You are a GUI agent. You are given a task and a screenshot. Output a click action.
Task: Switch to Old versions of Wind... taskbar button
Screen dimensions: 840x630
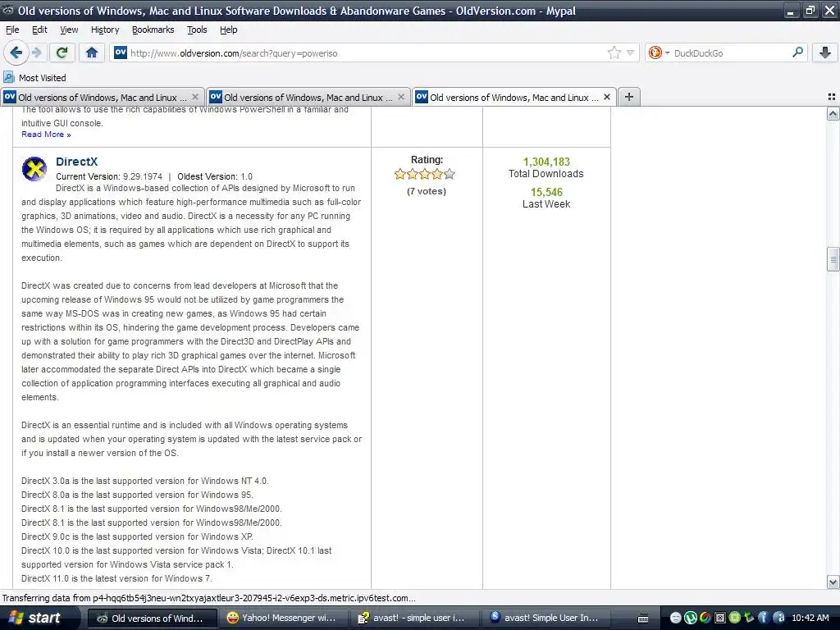point(152,619)
